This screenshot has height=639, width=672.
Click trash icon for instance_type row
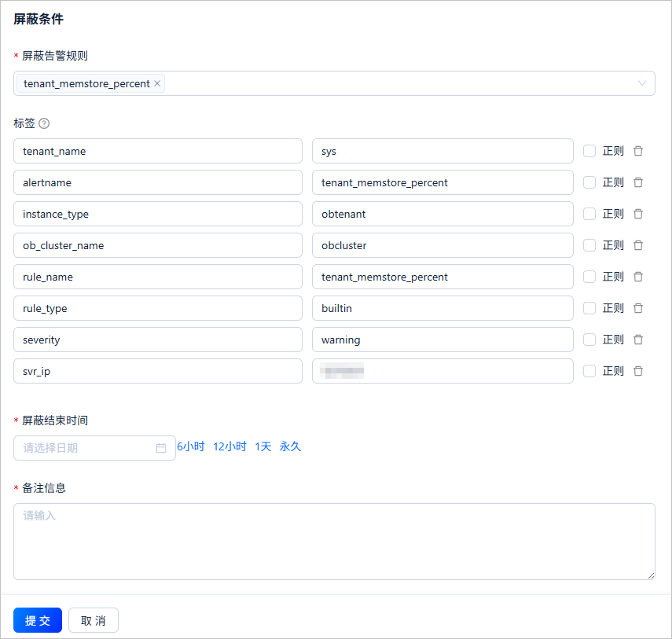(638, 214)
